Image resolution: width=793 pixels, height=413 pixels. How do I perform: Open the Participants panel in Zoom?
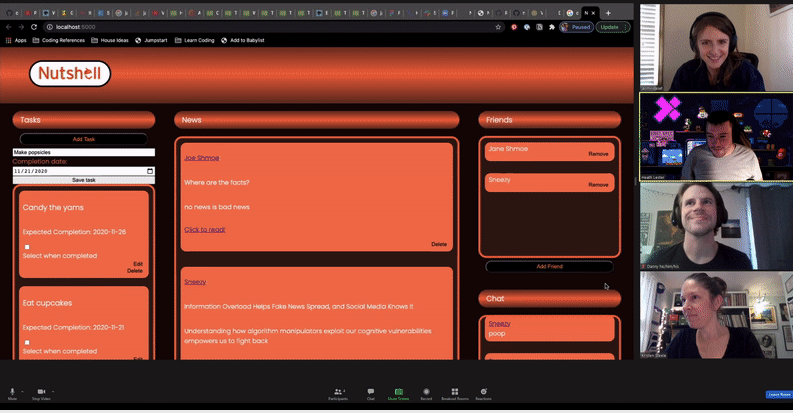337,392
